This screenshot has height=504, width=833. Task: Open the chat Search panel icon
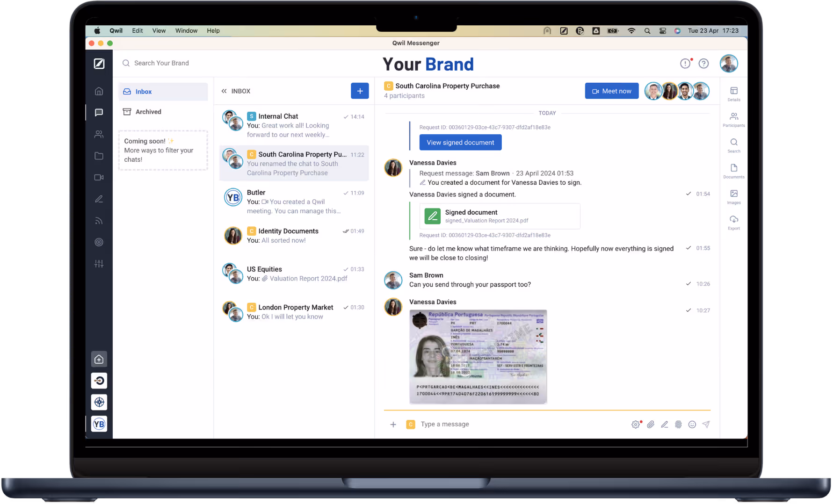pos(734,145)
